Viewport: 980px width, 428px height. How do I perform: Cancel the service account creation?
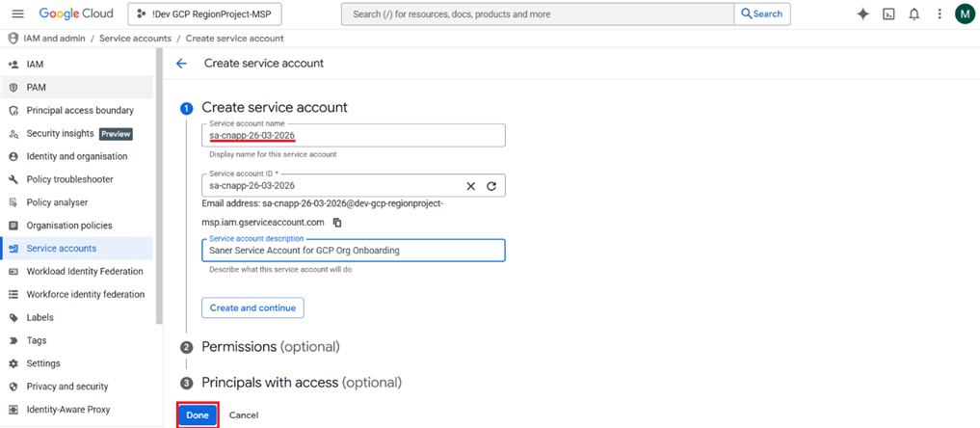tap(244, 415)
